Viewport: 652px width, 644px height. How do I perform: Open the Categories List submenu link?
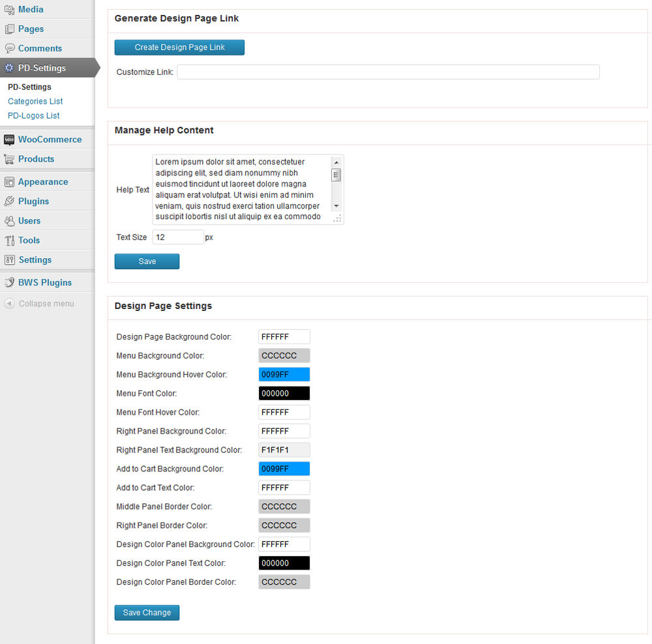pos(35,102)
